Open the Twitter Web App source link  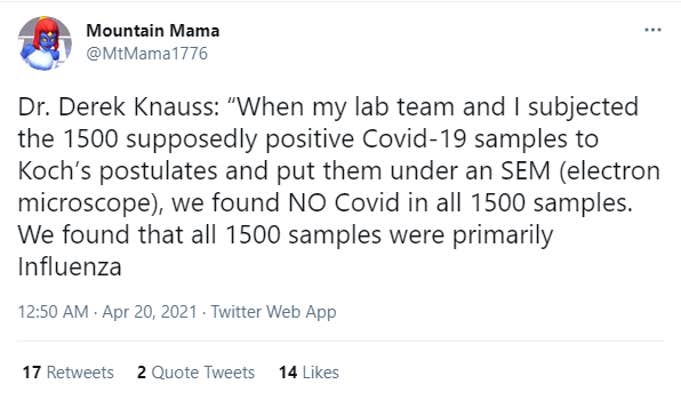pyautogui.click(x=273, y=312)
